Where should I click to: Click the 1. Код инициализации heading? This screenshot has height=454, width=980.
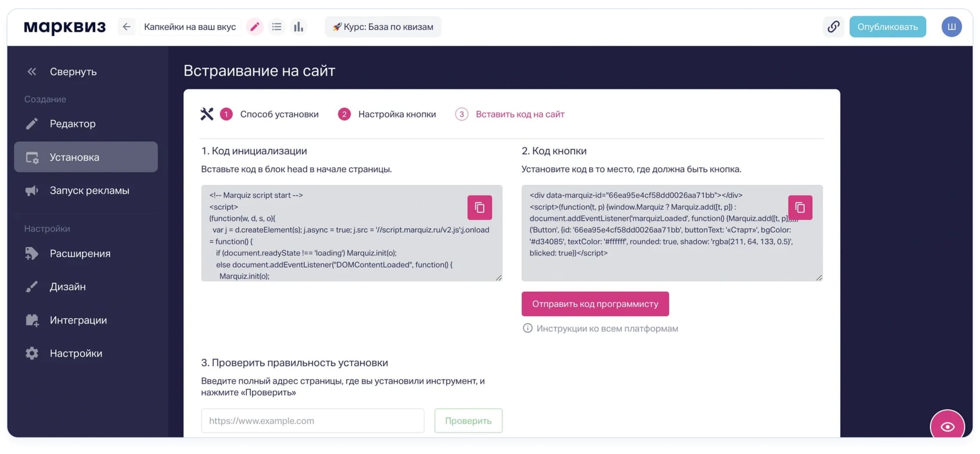coord(254,151)
